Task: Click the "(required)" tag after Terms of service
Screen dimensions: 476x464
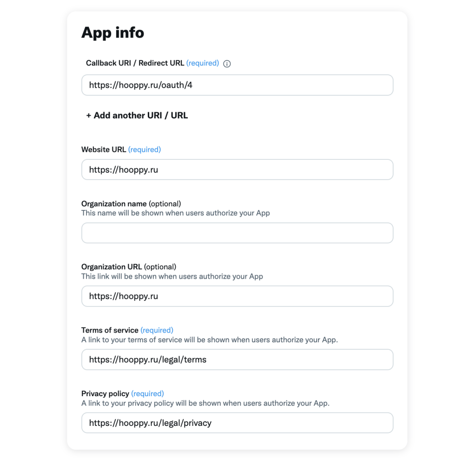Action: pyautogui.click(x=157, y=330)
